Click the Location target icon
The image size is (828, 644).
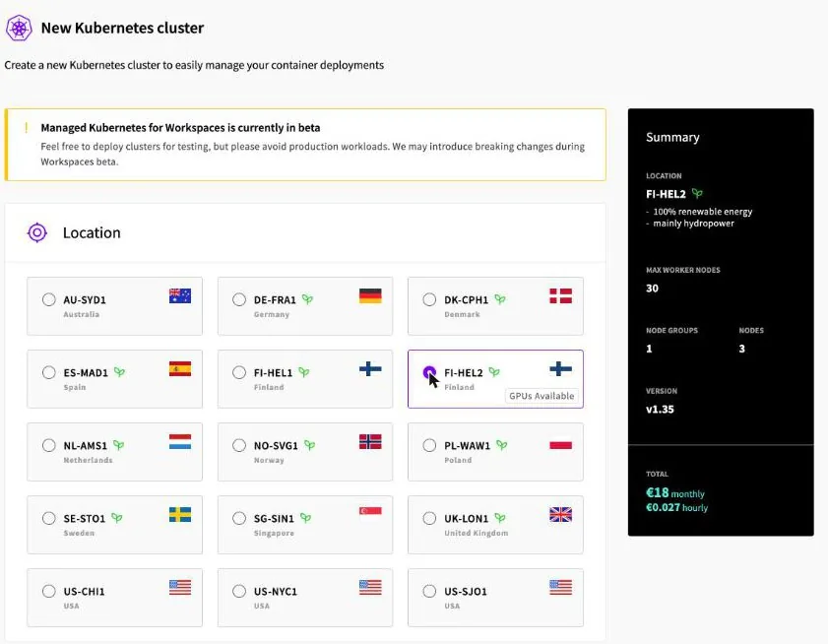tap(37, 232)
